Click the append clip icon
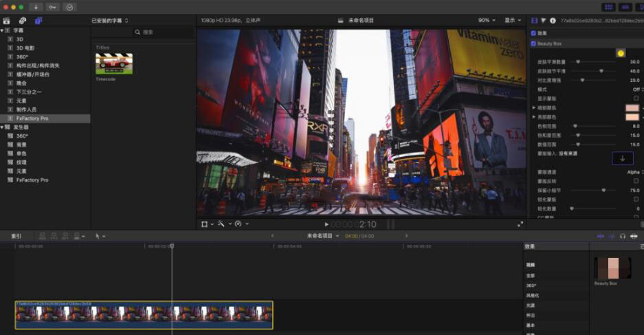644x335 pixels. pyautogui.click(x=65, y=236)
